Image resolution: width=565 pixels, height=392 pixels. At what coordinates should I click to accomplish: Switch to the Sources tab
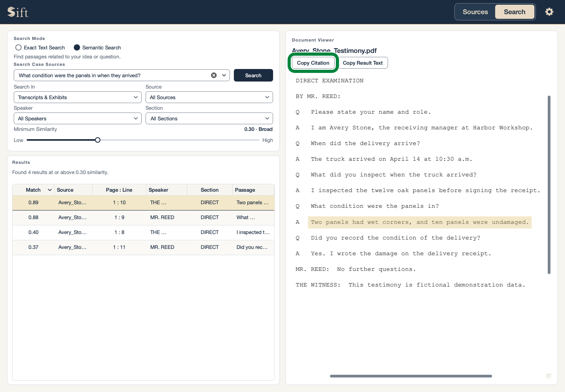click(475, 12)
